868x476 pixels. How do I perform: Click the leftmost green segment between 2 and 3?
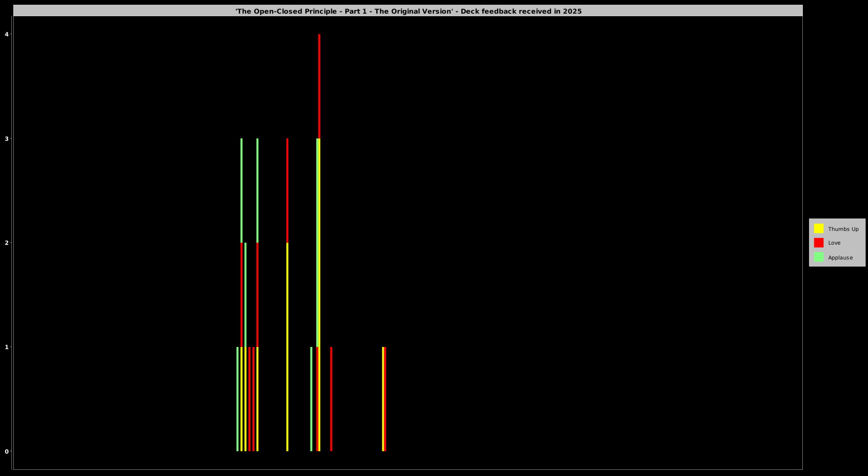click(242, 190)
